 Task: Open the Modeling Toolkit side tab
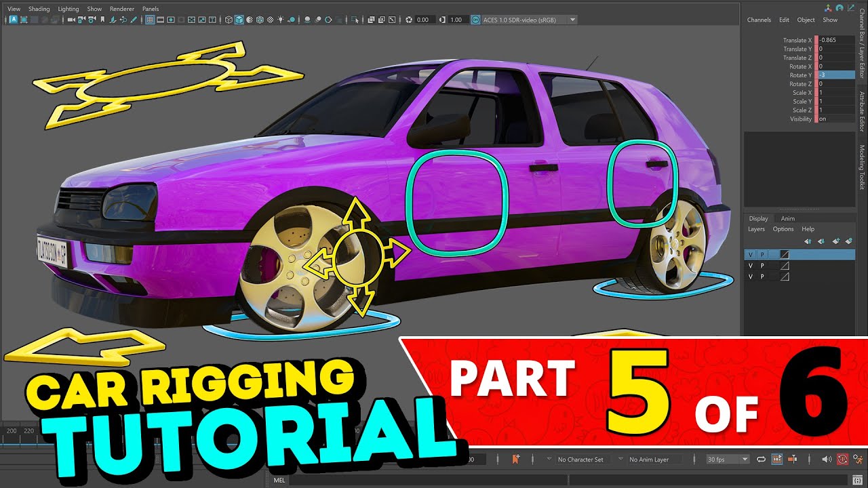click(862, 167)
